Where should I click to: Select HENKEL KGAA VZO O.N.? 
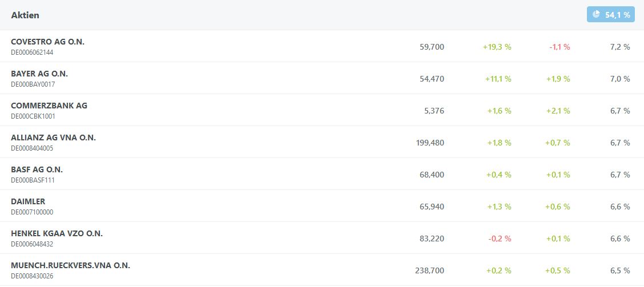tap(57, 233)
